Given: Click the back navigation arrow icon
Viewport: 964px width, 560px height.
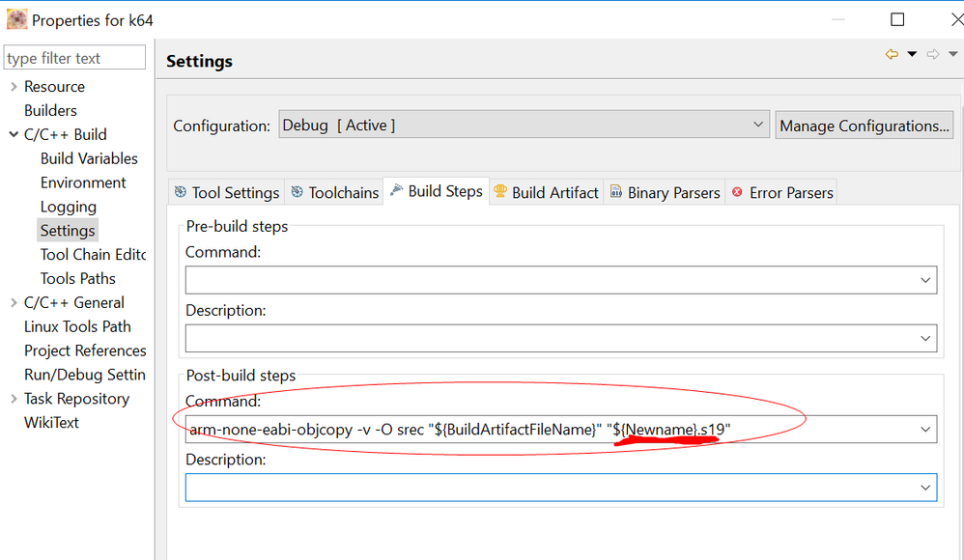Looking at the screenshot, I should (892, 54).
